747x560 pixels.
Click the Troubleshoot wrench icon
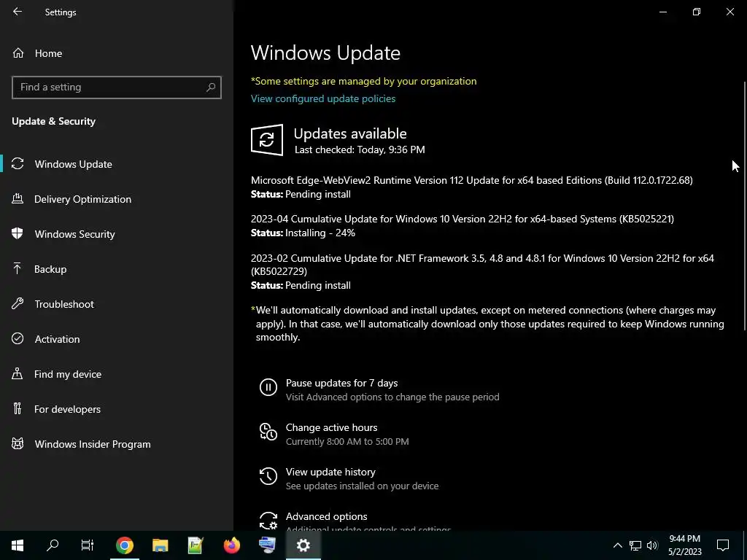[18, 304]
